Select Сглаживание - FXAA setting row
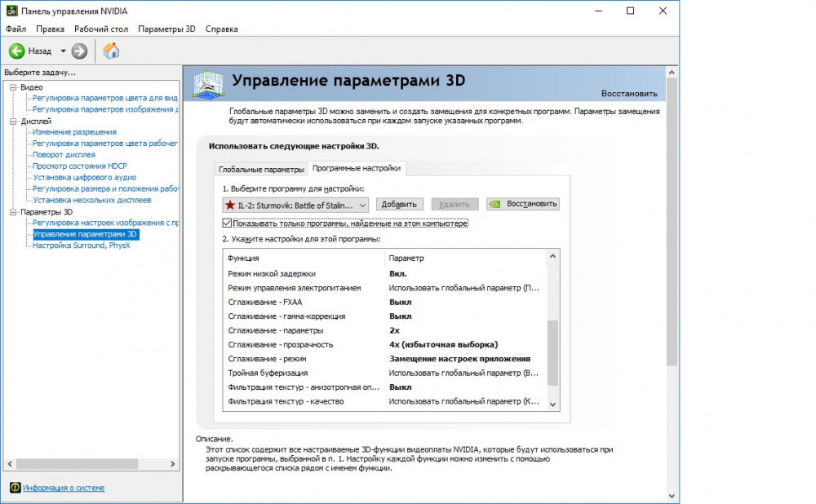The height and width of the screenshot is (504, 816). pyautogui.click(x=384, y=303)
